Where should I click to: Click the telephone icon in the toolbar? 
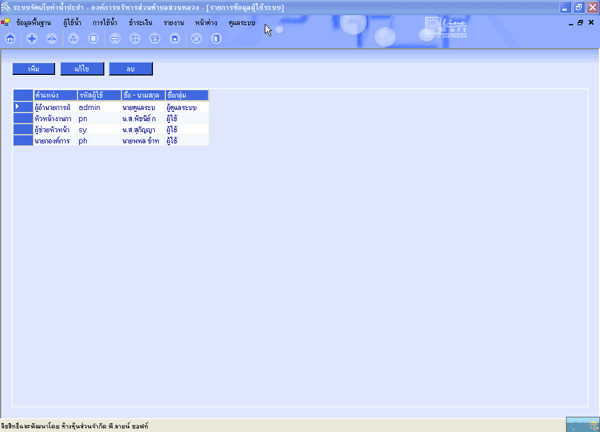point(155,38)
